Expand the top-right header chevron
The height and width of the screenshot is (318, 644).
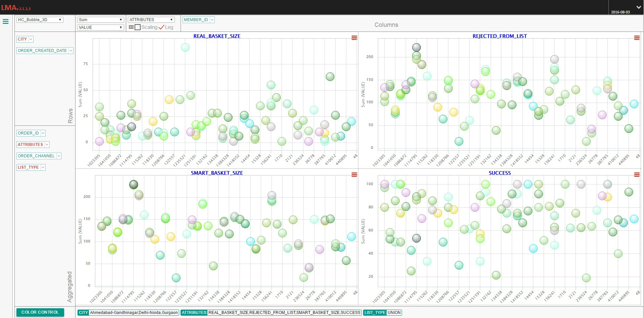point(639,7)
